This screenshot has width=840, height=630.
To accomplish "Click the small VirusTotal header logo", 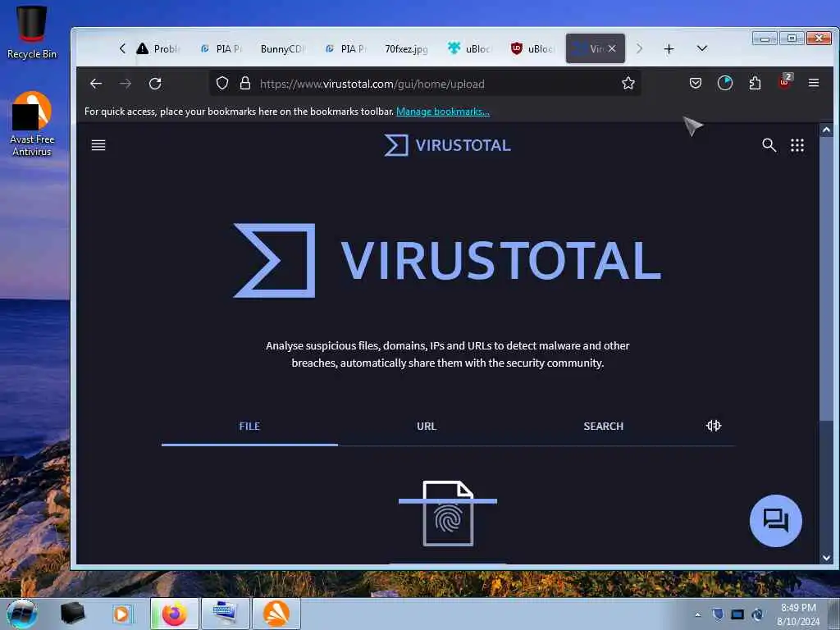I will click(447, 145).
